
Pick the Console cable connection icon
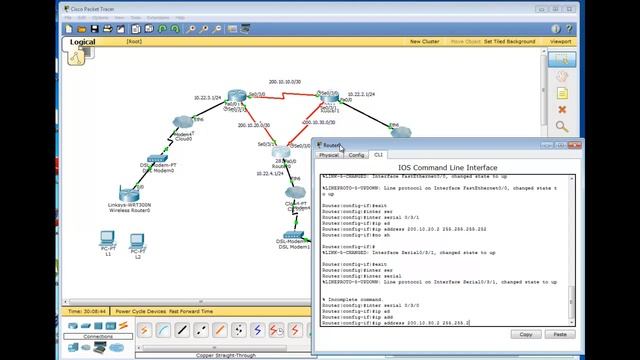(163, 330)
